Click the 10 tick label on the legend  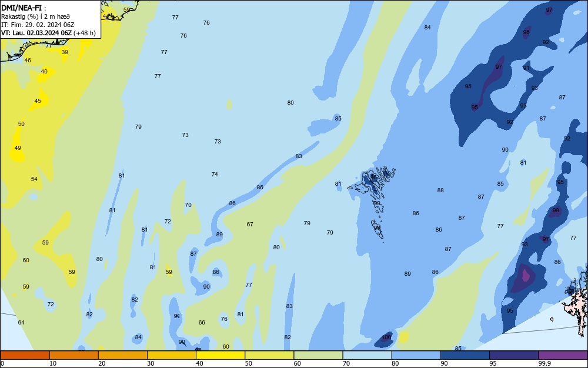click(53, 363)
